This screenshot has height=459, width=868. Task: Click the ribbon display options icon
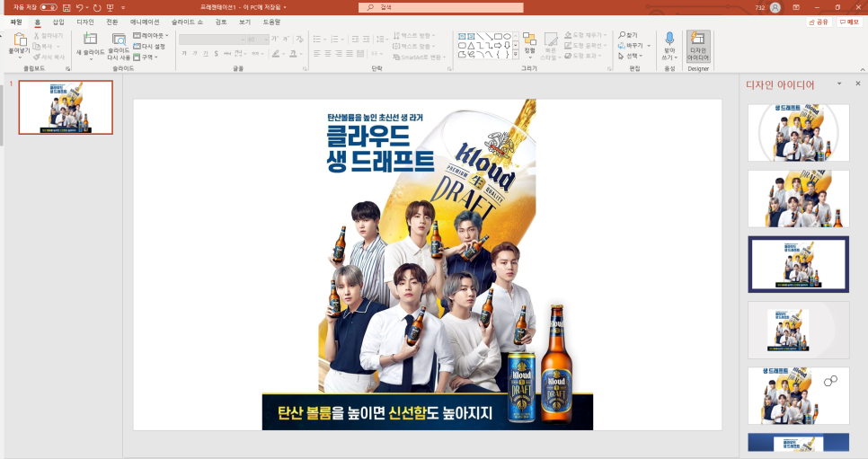pos(796,8)
